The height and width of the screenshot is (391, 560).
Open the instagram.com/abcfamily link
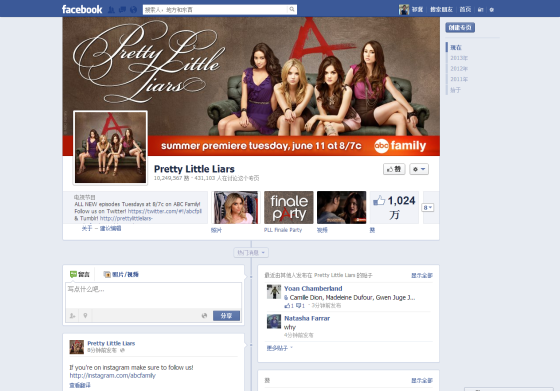click(x=112, y=376)
